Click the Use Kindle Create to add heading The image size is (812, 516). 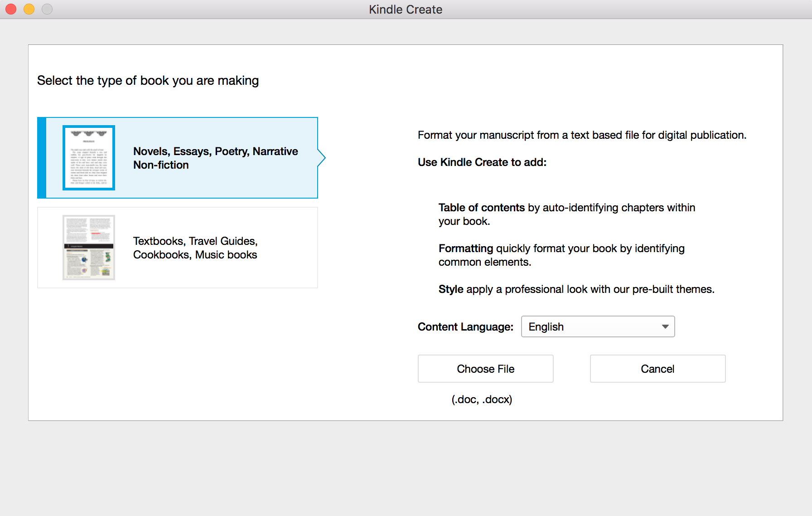pos(482,162)
